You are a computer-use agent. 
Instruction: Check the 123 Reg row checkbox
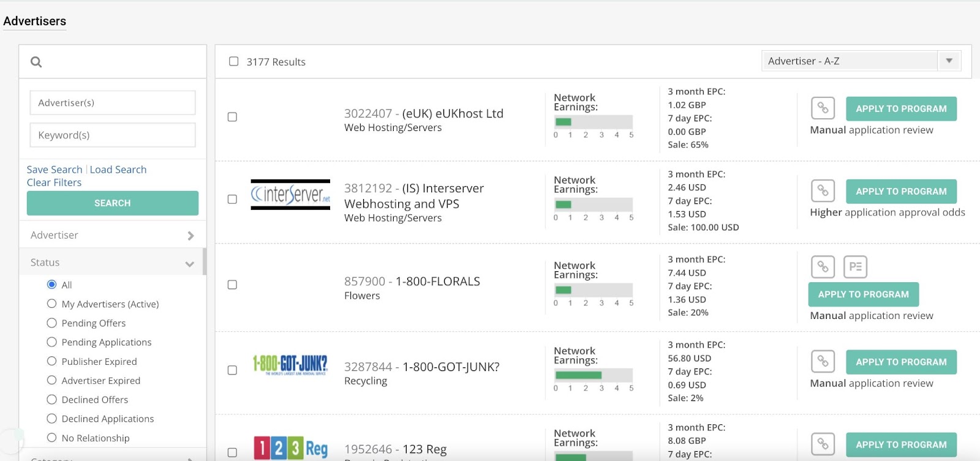click(x=232, y=452)
